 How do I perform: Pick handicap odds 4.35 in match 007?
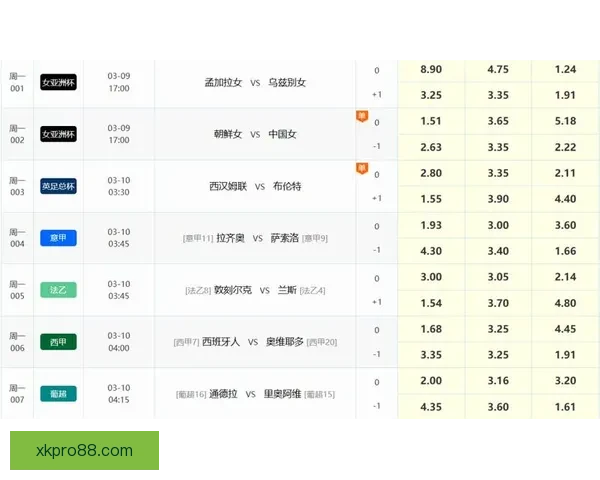tap(431, 407)
